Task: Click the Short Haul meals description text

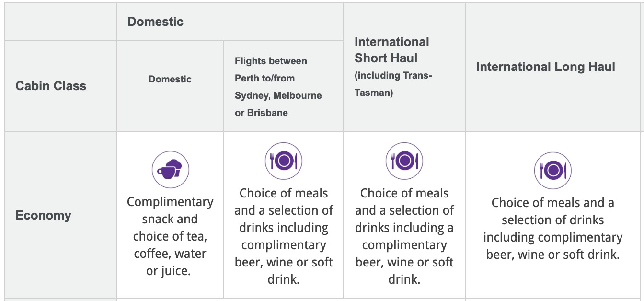Action: click(404, 236)
